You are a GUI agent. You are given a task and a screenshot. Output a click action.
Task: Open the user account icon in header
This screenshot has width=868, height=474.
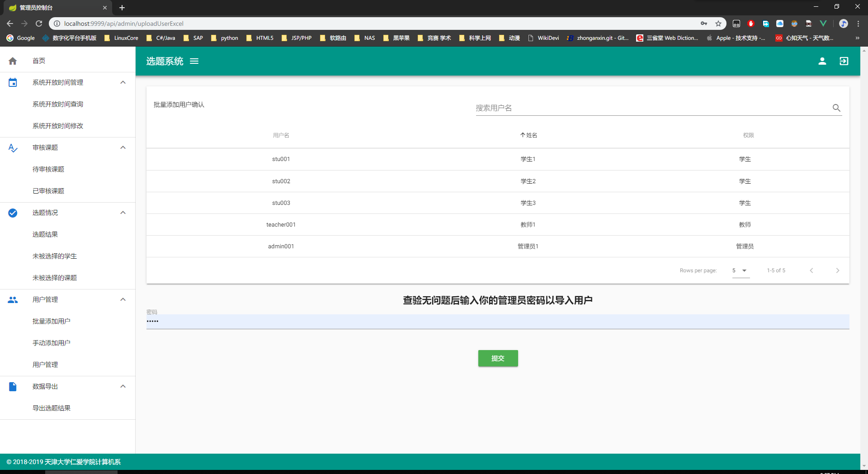tap(822, 61)
